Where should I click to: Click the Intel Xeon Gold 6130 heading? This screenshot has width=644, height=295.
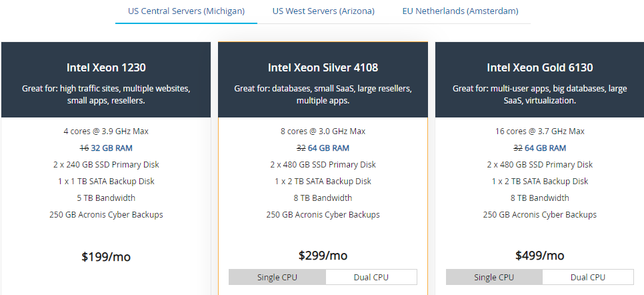point(540,67)
